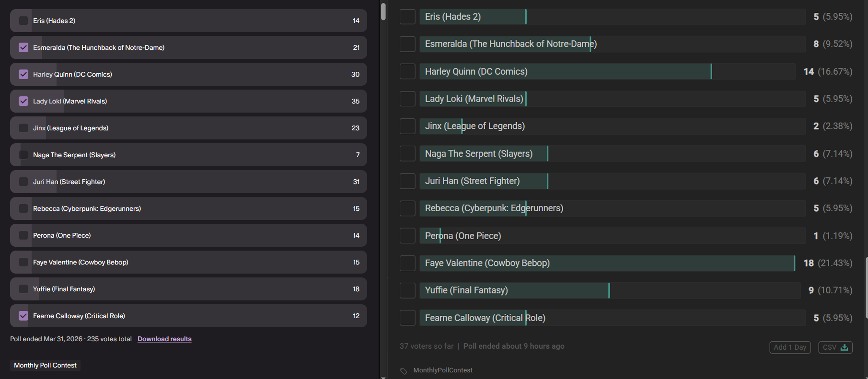Uncheck Lady Loki in the left poll
868x379 pixels.
coord(23,101)
